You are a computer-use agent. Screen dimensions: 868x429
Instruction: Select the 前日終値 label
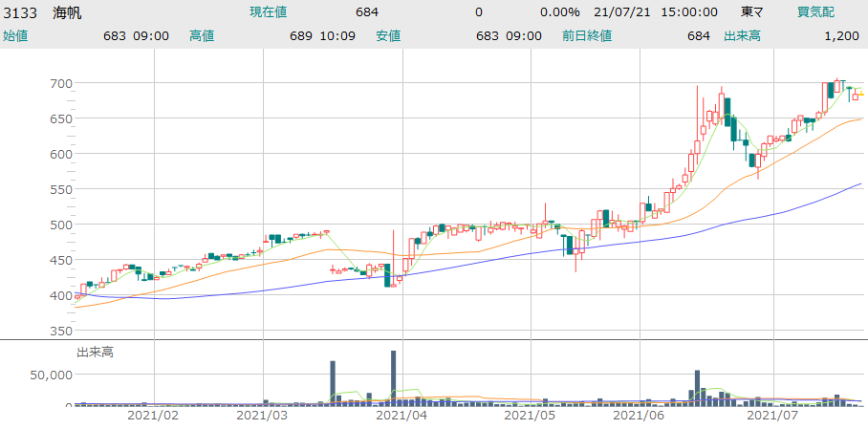pyautogui.click(x=587, y=35)
